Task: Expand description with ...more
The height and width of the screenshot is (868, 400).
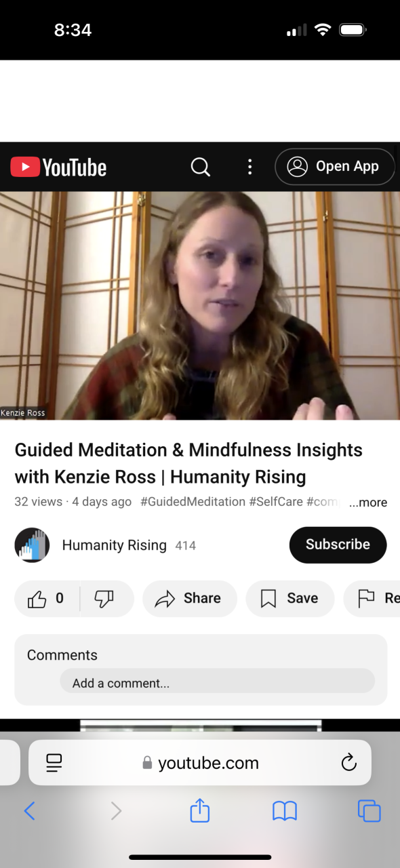Action: [x=368, y=502]
